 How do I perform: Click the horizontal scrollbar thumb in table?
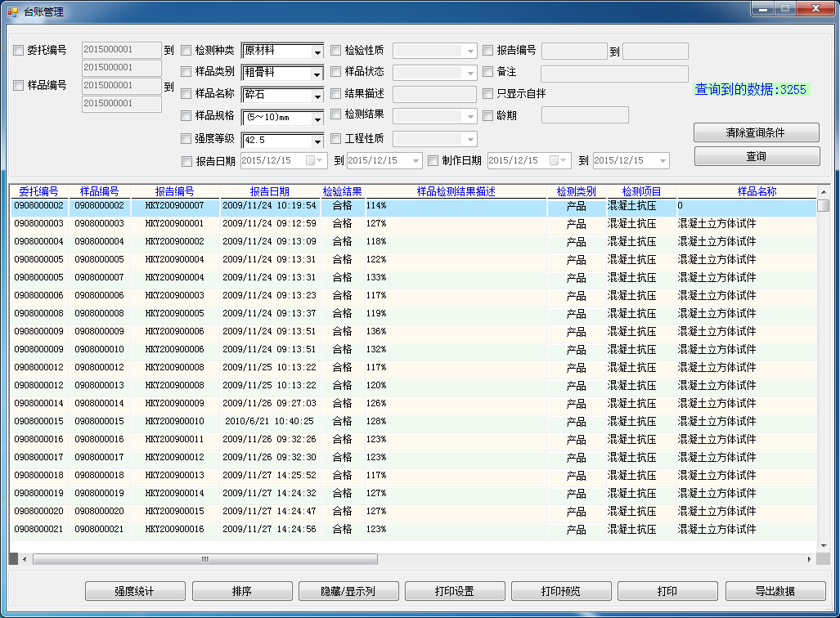[204, 559]
